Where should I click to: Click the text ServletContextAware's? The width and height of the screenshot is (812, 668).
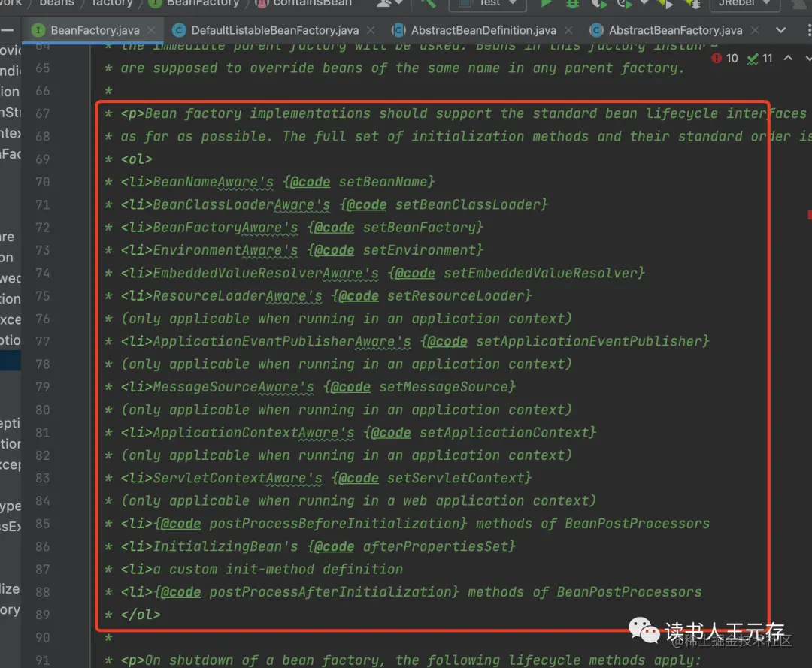pos(237,478)
